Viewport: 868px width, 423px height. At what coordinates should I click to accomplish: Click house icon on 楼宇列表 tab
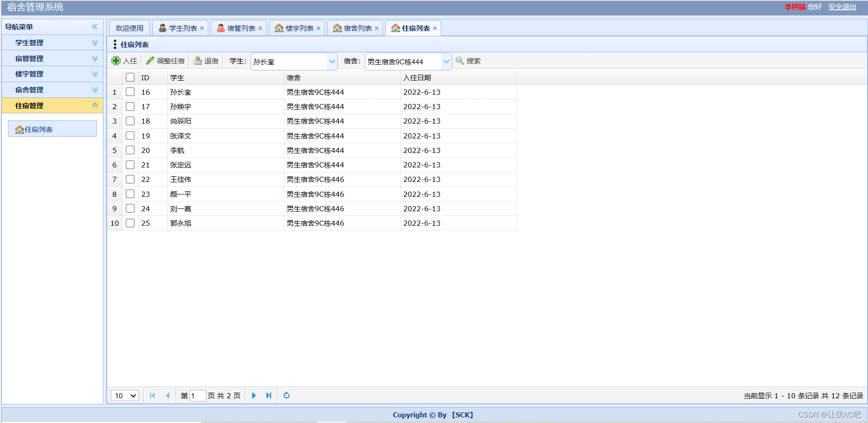(279, 28)
